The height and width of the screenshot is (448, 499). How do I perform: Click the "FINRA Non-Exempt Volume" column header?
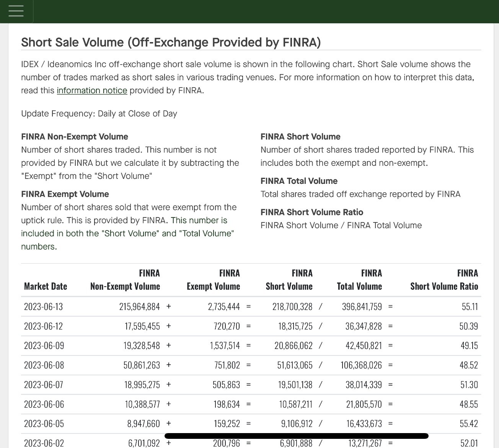(x=125, y=280)
